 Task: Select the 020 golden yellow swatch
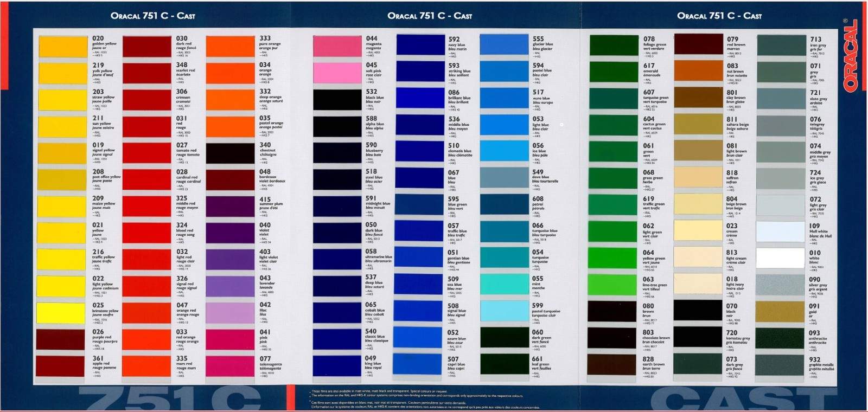point(63,47)
